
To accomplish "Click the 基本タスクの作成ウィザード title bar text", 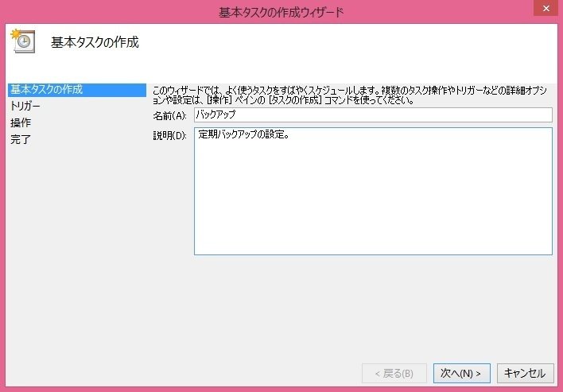I will (x=281, y=13).
